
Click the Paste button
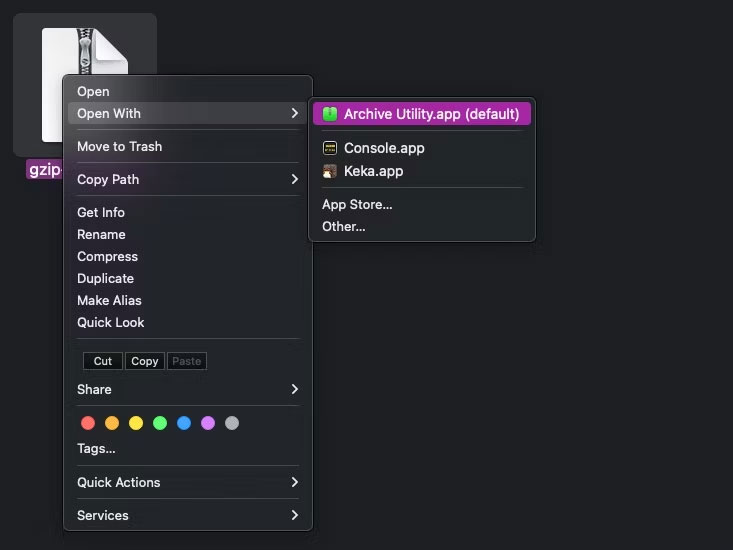click(187, 361)
